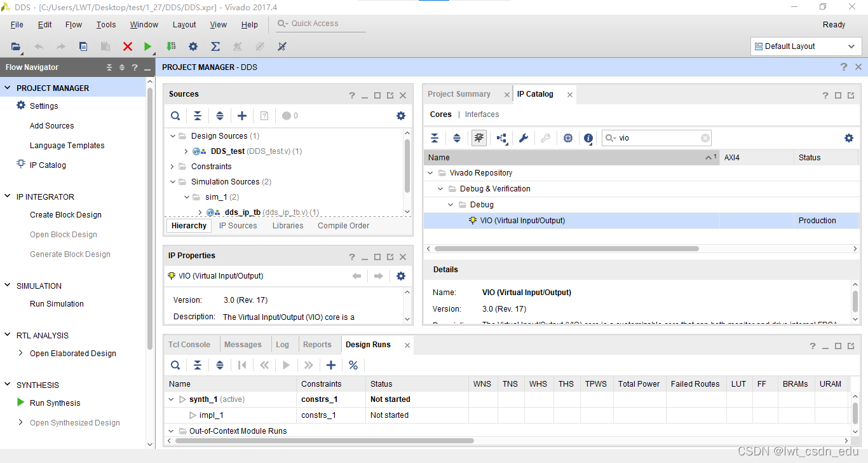Switch to the Project Summary tab
The image size is (868, 463).
pos(459,94)
